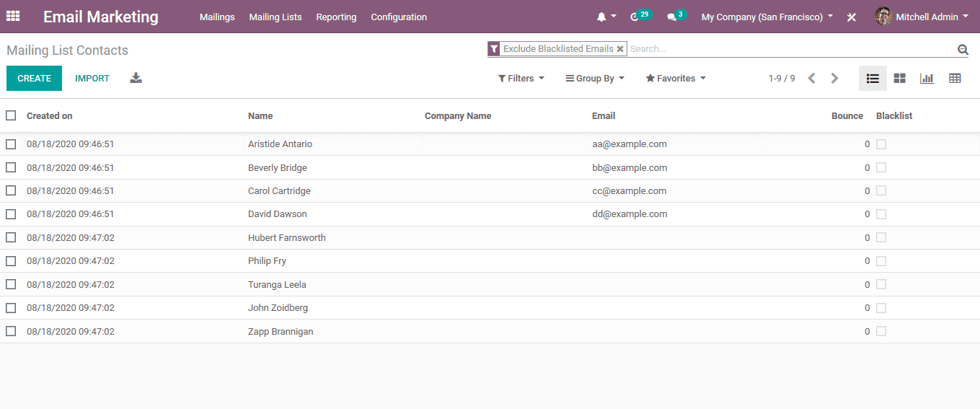The height and width of the screenshot is (409, 980).
Task: Open the Filters dropdown
Action: click(x=521, y=78)
